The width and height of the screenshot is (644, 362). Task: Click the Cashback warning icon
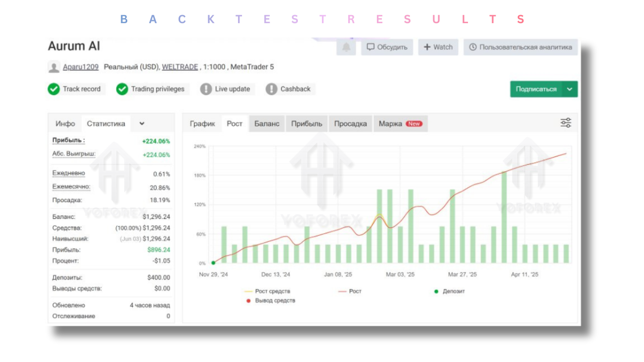[271, 89]
